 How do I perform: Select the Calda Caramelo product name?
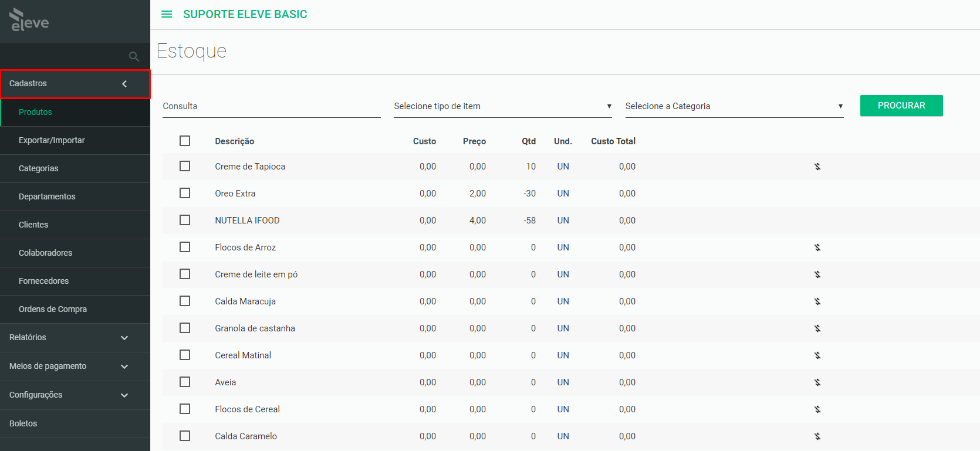pos(246,436)
